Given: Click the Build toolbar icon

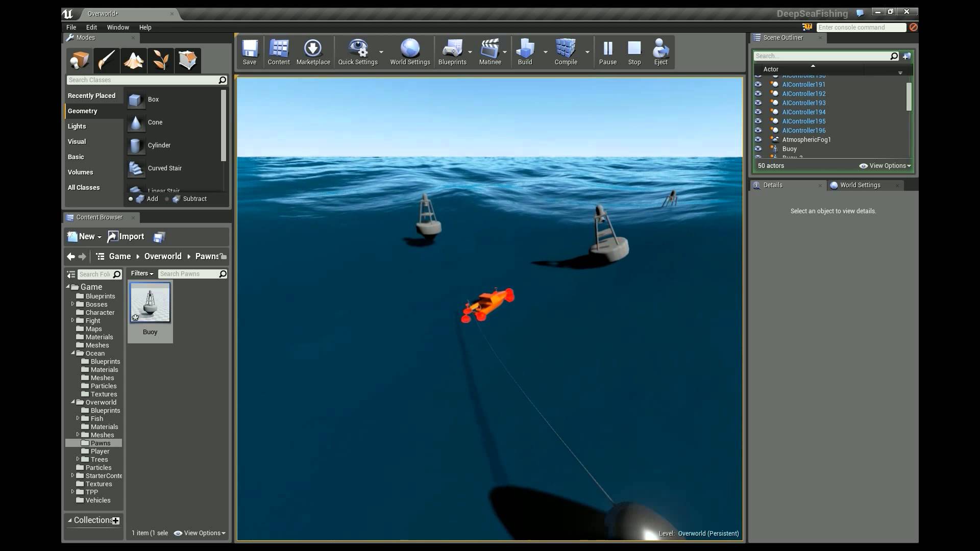Looking at the screenshot, I should (525, 52).
